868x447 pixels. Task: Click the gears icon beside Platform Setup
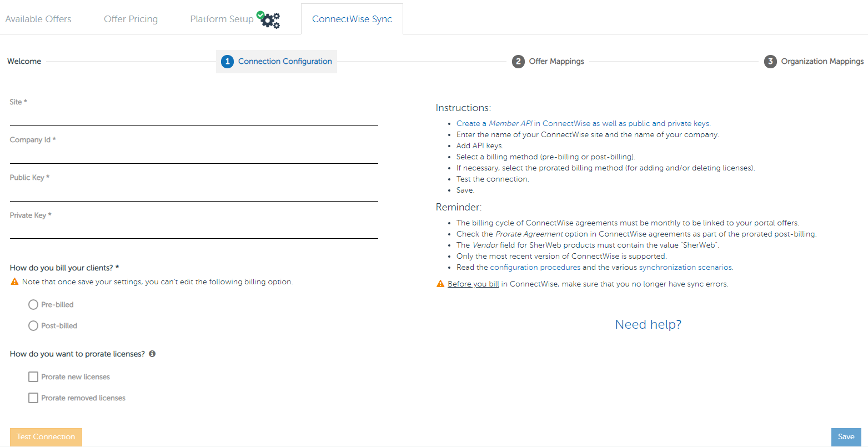[x=269, y=20]
